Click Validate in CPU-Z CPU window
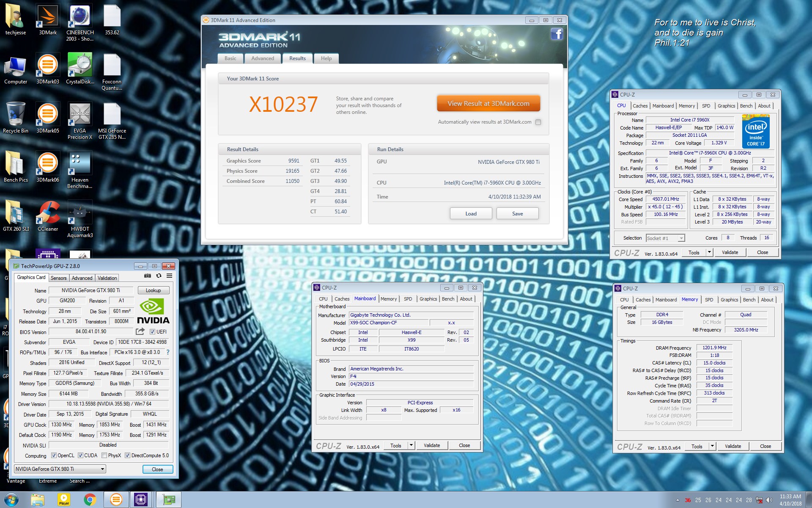812x508 pixels. (730, 252)
